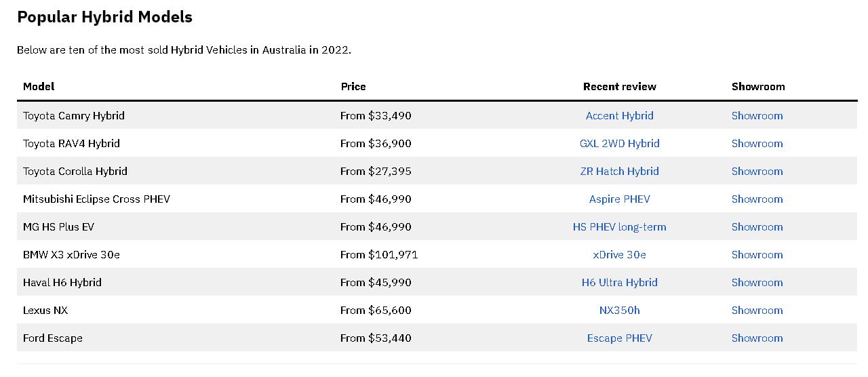Screen dimensions: 868x377
Task: Go to the Lexus NX Showroom link
Action: (x=757, y=310)
